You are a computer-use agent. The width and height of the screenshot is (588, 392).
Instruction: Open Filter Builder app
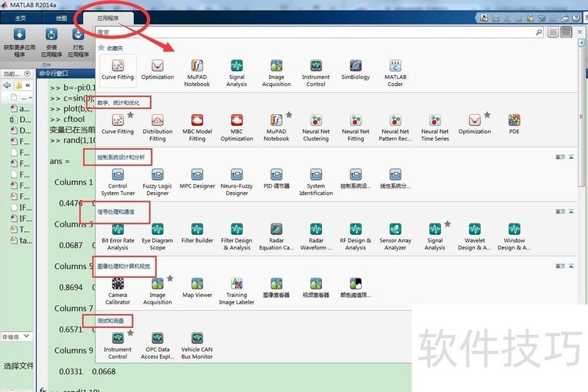point(197,233)
